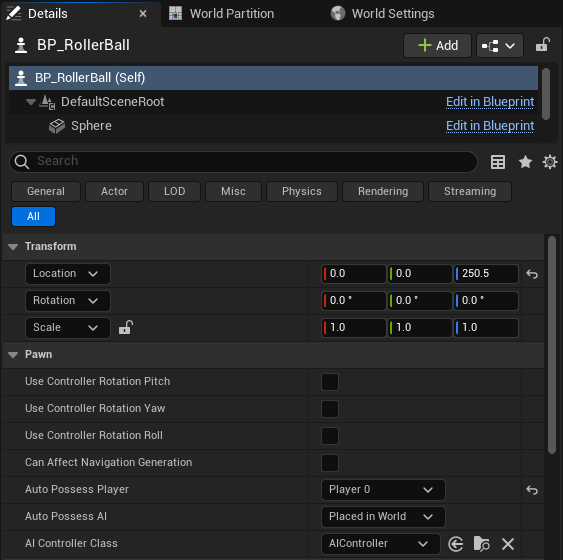Open the property matrix table icon
Image resolution: width=563 pixels, height=560 pixels.
498,162
